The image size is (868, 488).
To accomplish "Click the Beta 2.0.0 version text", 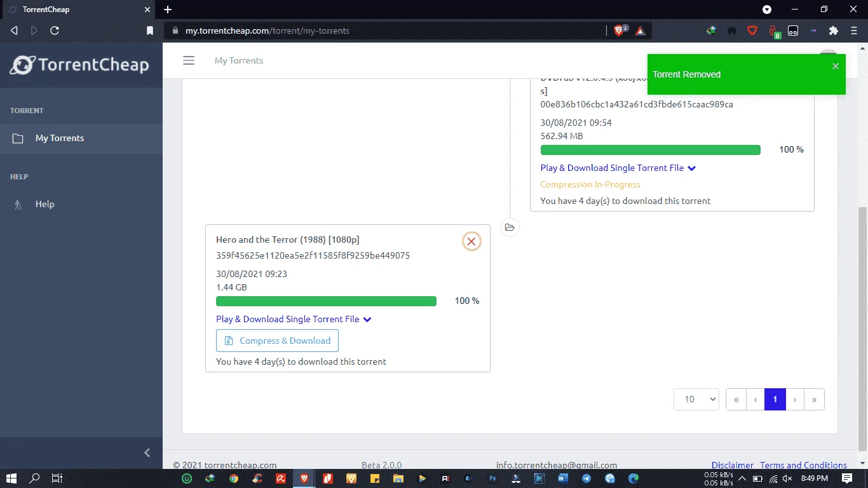I will click(381, 465).
